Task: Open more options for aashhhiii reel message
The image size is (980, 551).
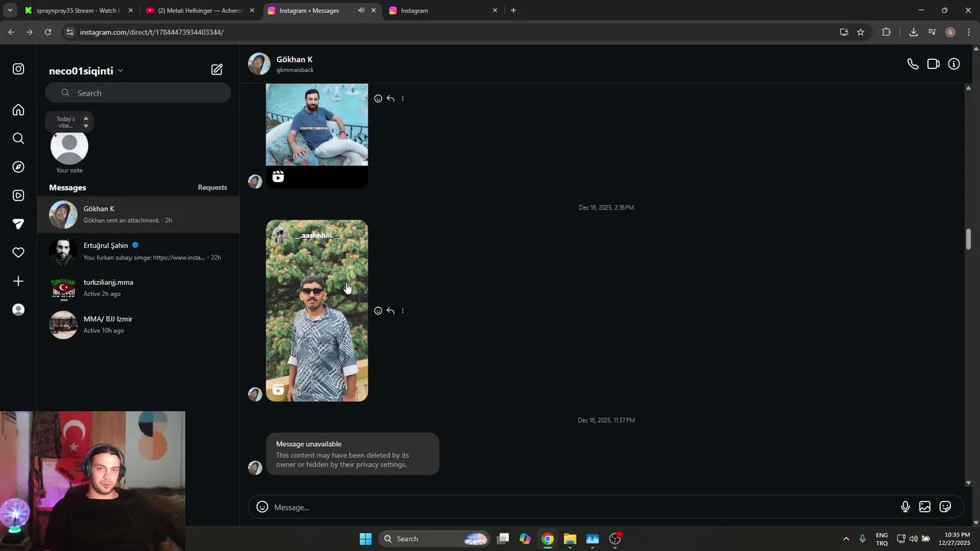Action: [x=403, y=311]
